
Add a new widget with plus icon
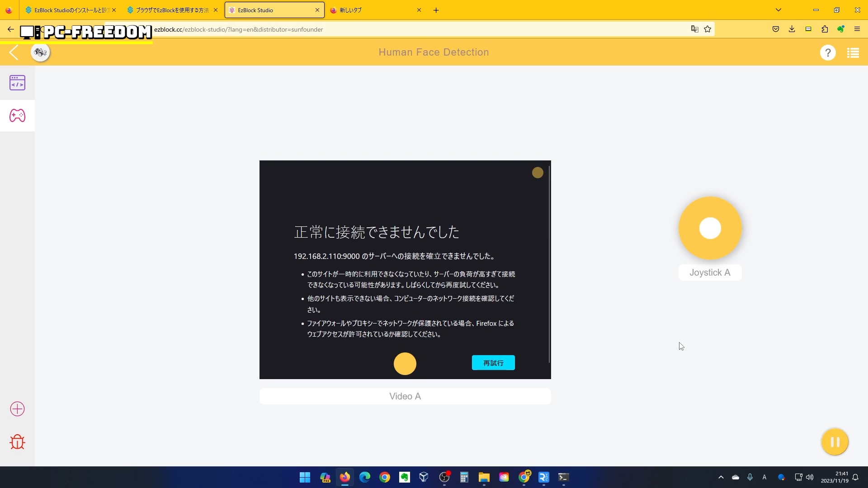point(17,409)
